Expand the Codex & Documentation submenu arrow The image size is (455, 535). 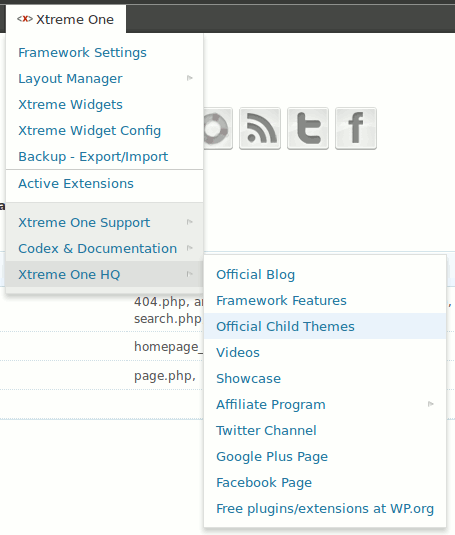190,248
